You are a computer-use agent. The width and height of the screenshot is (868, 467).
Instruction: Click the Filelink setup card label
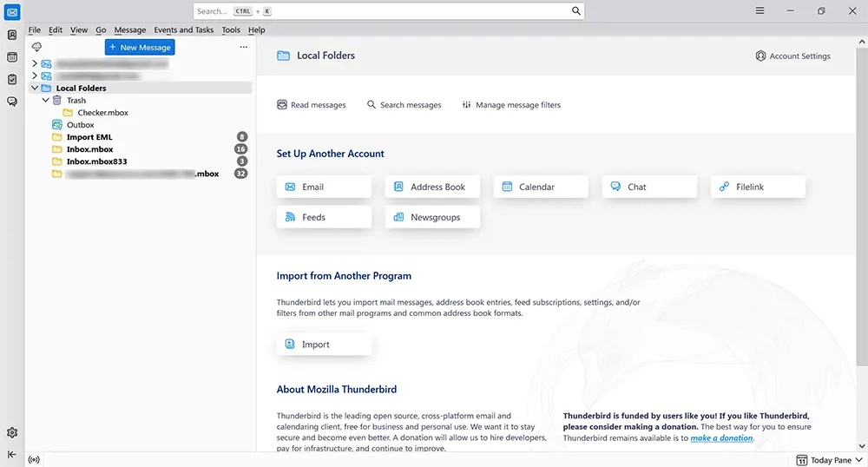pyautogui.click(x=750, y=187)
